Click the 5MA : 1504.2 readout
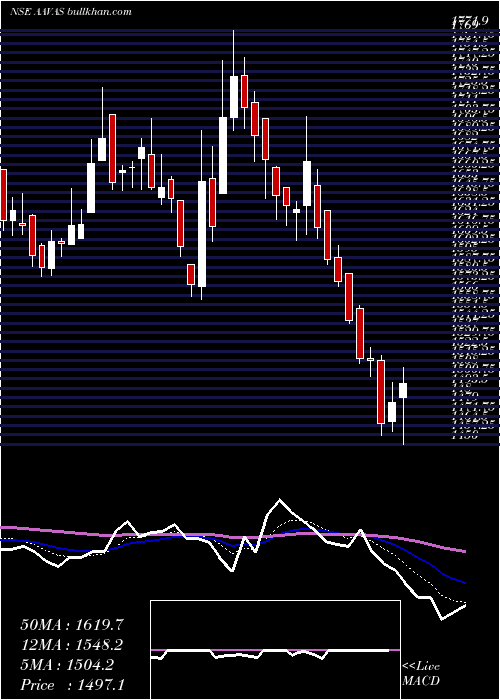 (67, 665)
